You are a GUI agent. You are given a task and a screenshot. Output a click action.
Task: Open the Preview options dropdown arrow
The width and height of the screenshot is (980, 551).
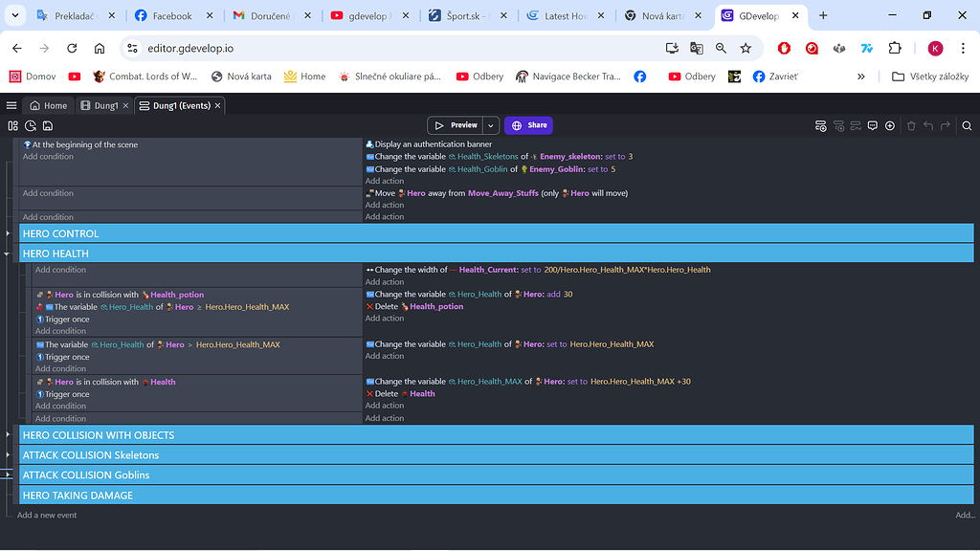pos(491,125)
